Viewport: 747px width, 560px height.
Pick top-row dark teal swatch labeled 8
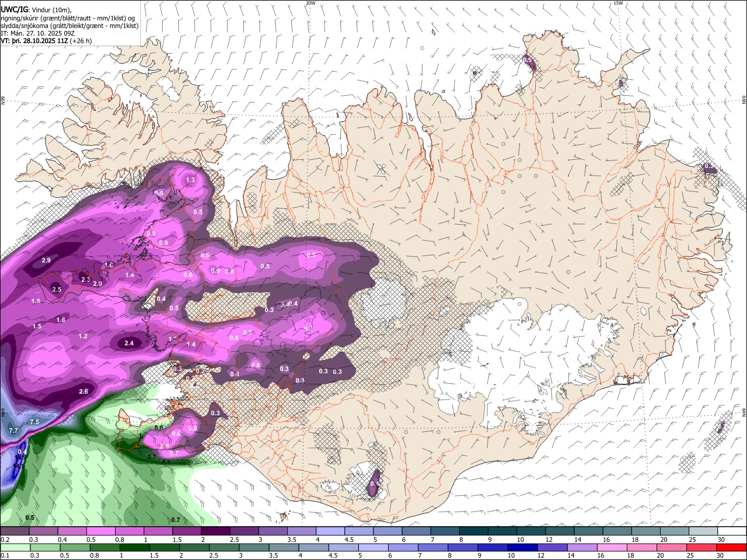pyautogui.click(x=474, y=531)
